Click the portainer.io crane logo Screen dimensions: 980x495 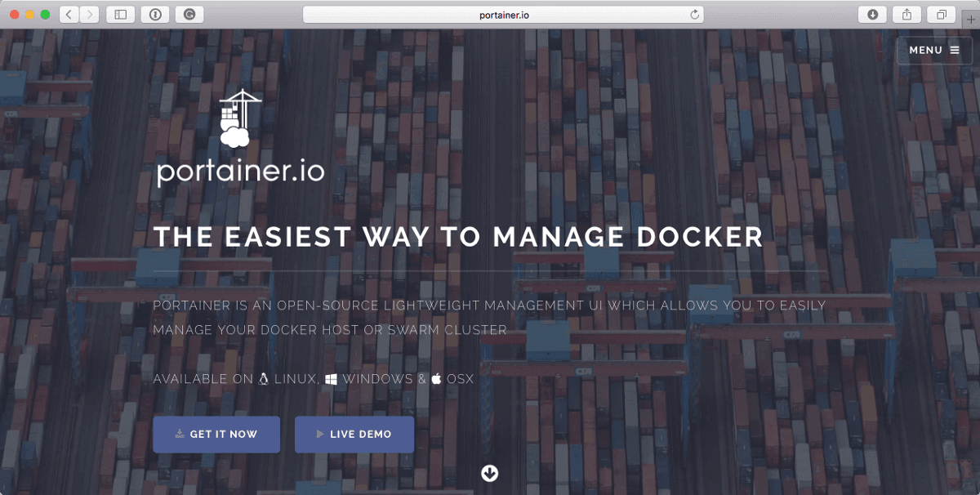click(x=238, y=118)
